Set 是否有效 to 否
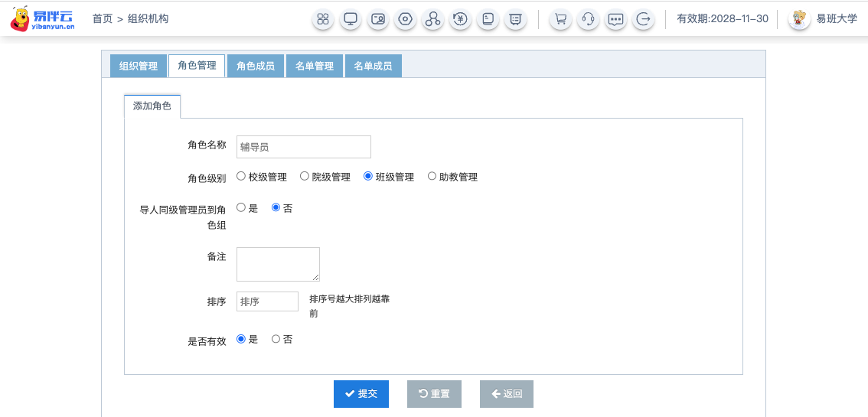Screen dimensions: 868x417 point(276,339)
